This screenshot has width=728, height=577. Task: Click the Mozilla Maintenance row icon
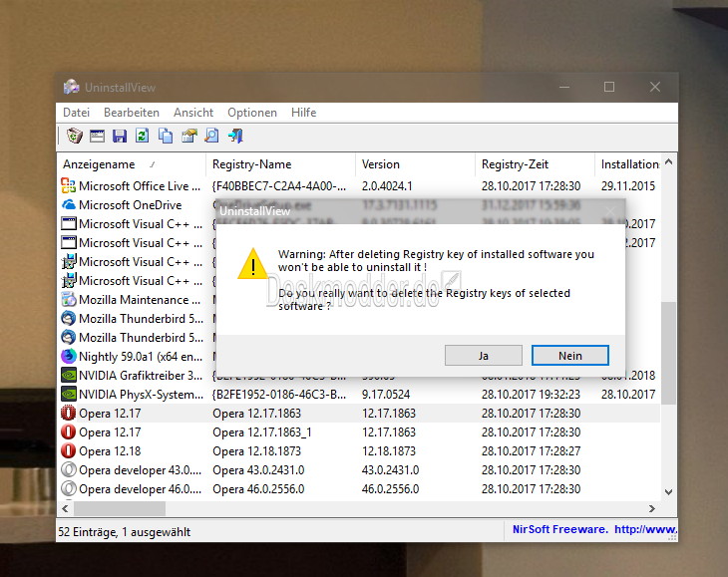[x=68, y=300]
